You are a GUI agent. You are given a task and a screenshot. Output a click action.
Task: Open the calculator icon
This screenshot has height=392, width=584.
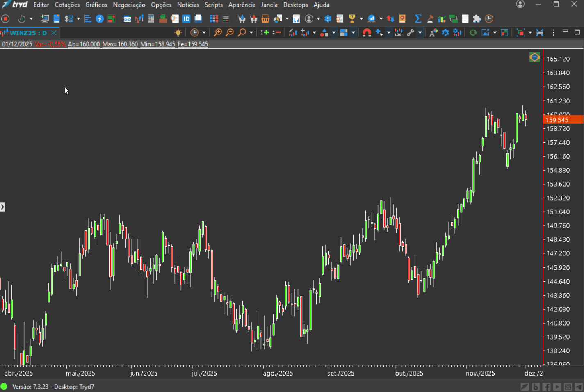(151, 19)
